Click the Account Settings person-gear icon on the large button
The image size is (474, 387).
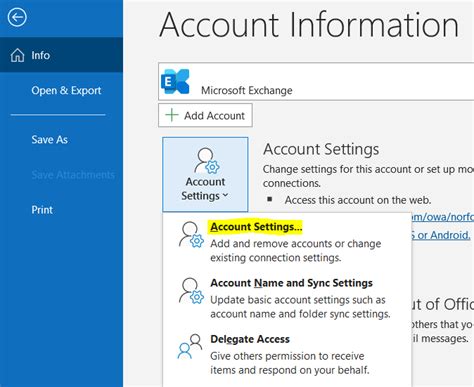point(207,161)
